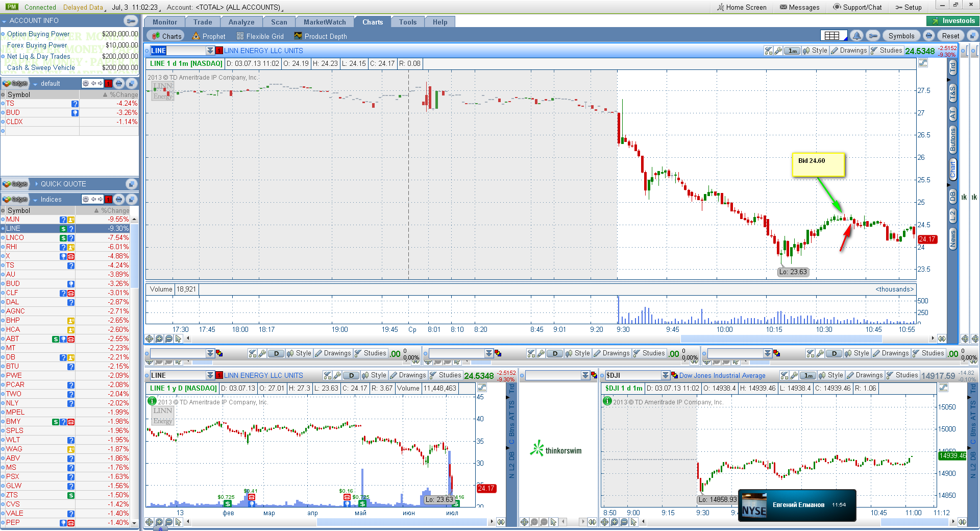Open chart settings wrench on main LINE chart
Screen dimensions: 980x531
point(778,51)
